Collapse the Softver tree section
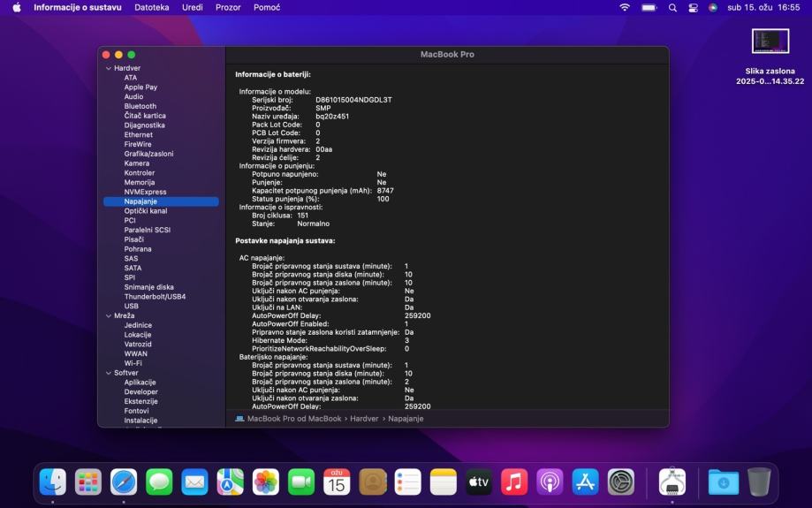The width and height of the screenshot is (812, 508). click(108, 373)
